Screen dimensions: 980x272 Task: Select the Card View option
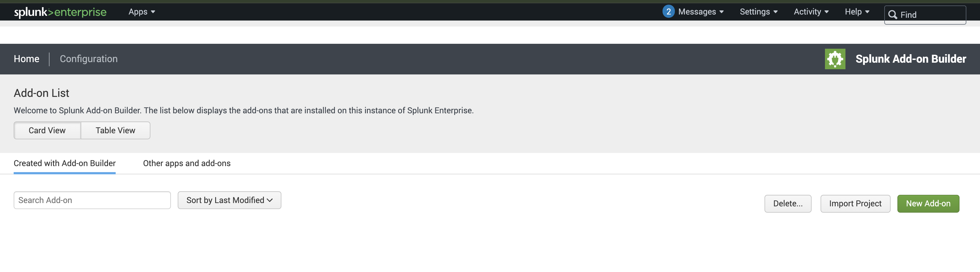pos(47,130)
